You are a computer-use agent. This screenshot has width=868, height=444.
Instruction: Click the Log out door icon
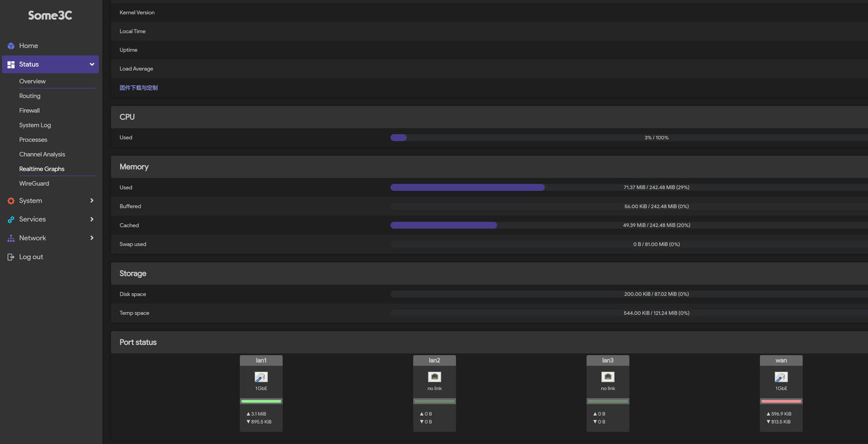(x=11, y=257)
